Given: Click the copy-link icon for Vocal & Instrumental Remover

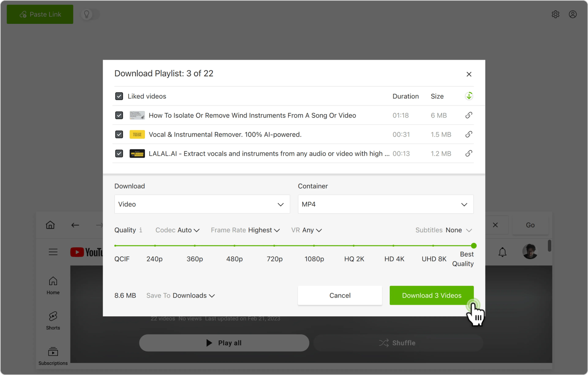Looking at the screenshot, I should click(469, 134).
